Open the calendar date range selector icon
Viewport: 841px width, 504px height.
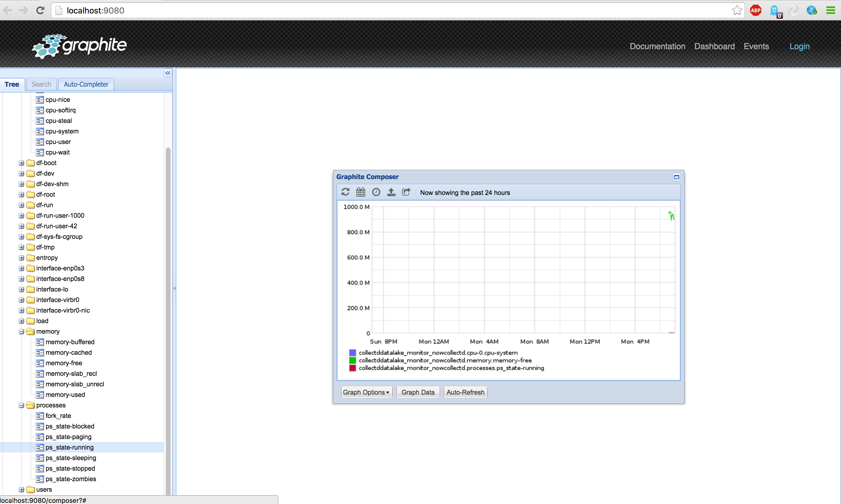(360, 192)
